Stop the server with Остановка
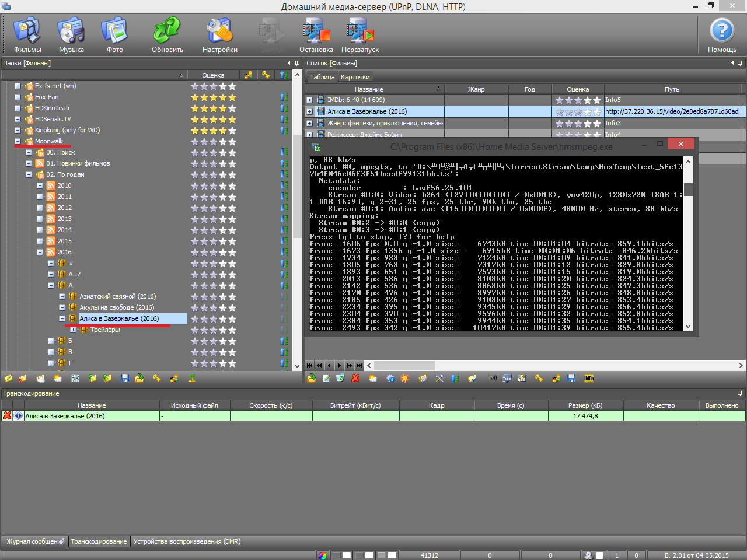Image resolution: width=747 pixels, height=560 pixels. pos(316,36)
